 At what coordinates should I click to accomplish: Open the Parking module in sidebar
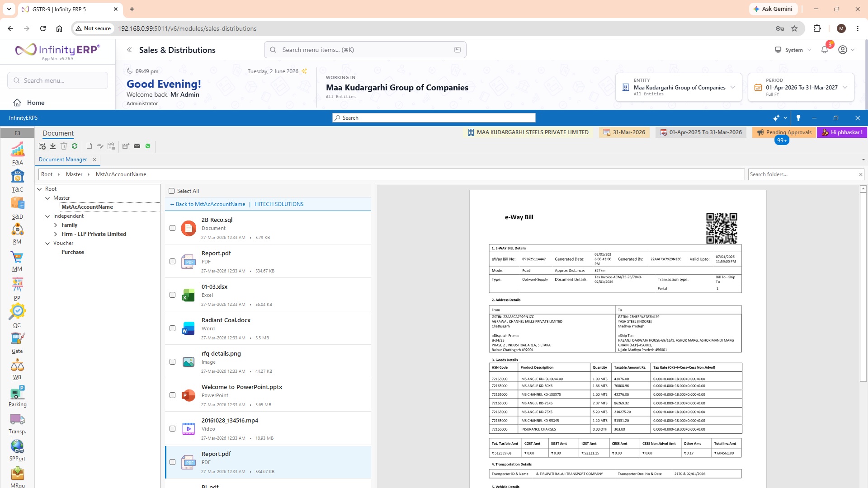tap(17, 396)
